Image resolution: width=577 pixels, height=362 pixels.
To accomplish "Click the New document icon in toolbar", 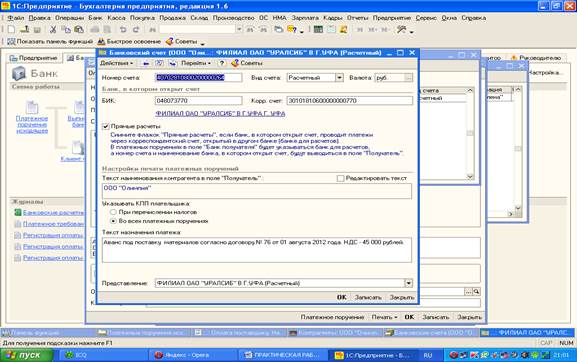I will click(11, 29).
